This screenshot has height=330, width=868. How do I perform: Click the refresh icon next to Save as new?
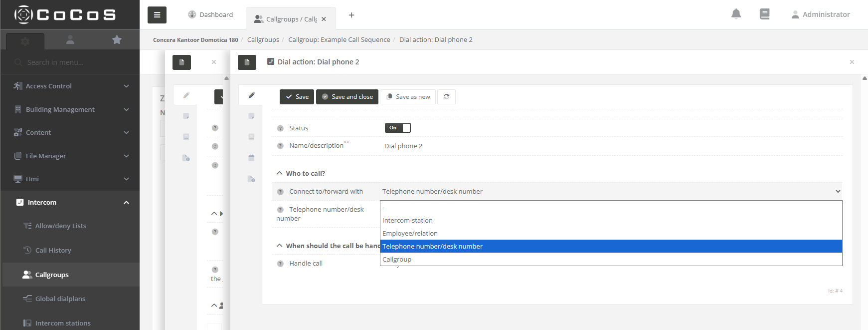click(446, 97)
